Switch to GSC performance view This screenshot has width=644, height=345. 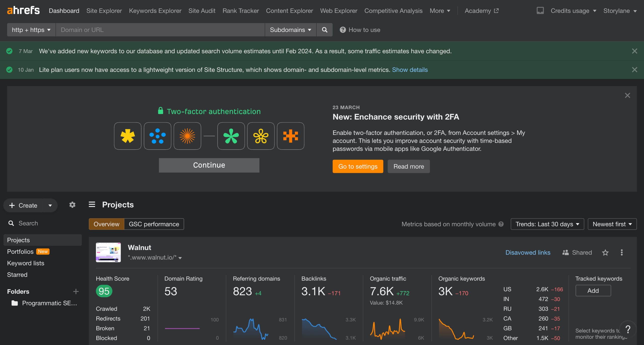pyautogui.click(x=154, y=224)
